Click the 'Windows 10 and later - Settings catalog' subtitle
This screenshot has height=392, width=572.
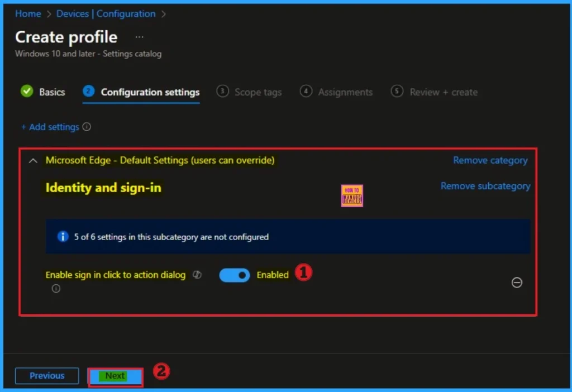88,54
